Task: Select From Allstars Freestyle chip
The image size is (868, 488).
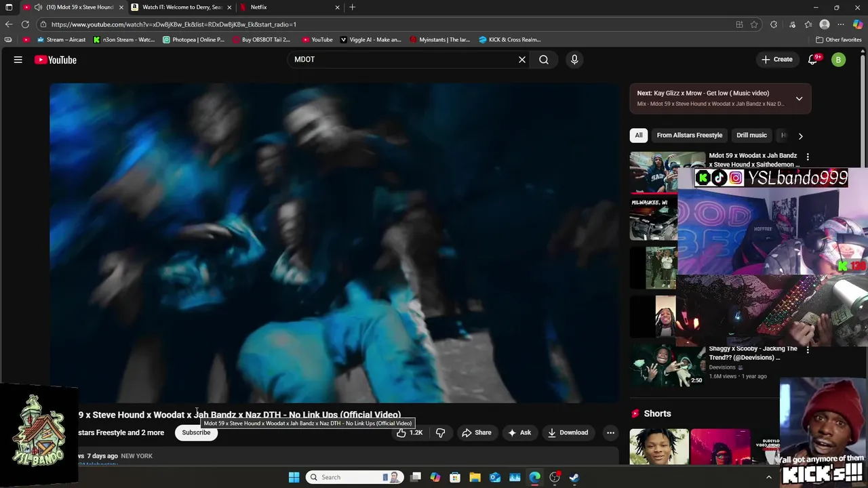Action: click(x=690, y=135)
